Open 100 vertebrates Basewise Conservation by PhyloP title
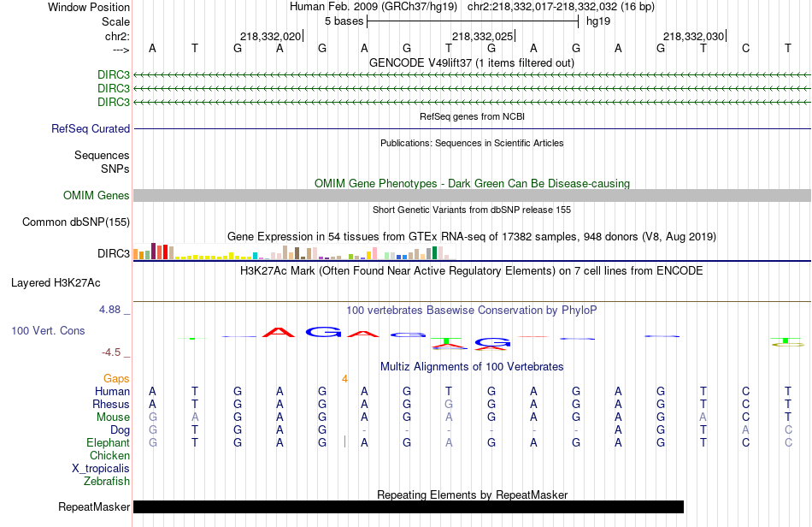Image resolution: width=812 pixels, height=527 pixels. [472, 311]
